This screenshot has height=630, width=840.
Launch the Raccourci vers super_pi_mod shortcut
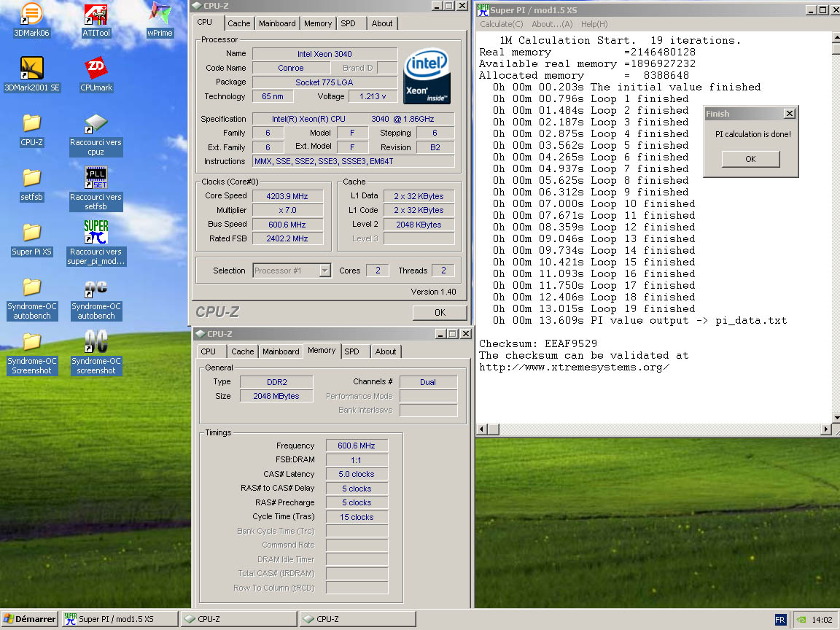pyautogui.click(x=96, y=244)
